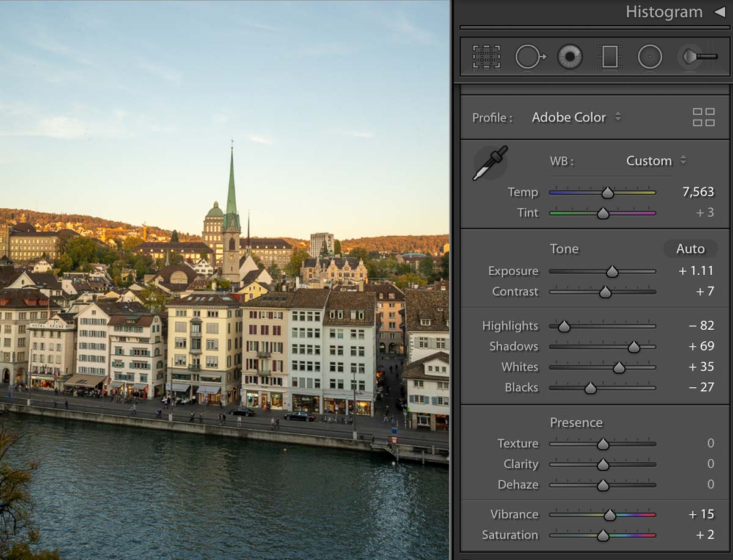Click the Clarity value 0
The height and width of the screenshot is (560, 733).
tap(710, 464)
